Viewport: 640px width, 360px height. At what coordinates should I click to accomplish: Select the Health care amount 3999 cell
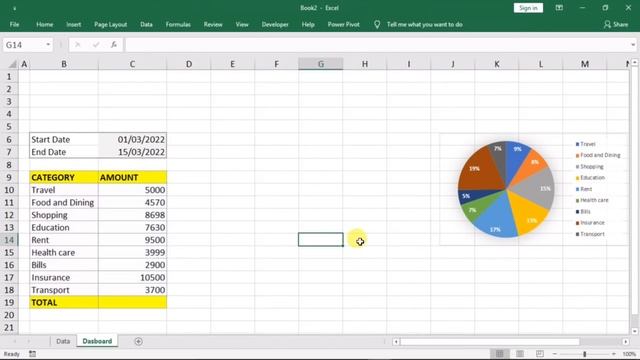(132, 252)
